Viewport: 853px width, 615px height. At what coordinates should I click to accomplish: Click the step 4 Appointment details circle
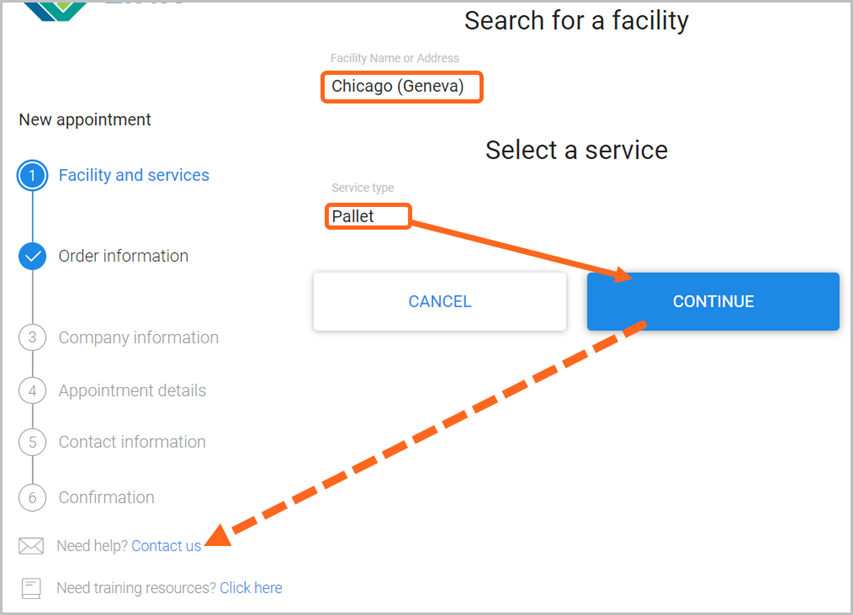pyautogui.click(x=31, y=391)
